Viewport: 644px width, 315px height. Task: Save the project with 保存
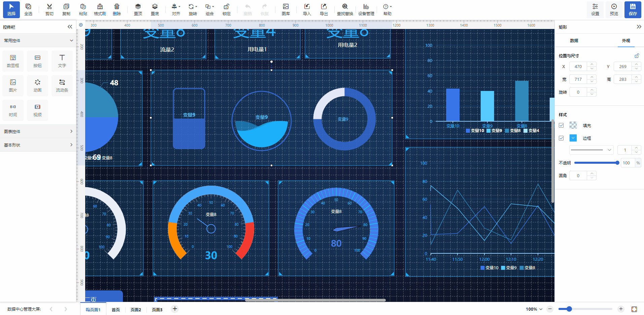point(633,9)
